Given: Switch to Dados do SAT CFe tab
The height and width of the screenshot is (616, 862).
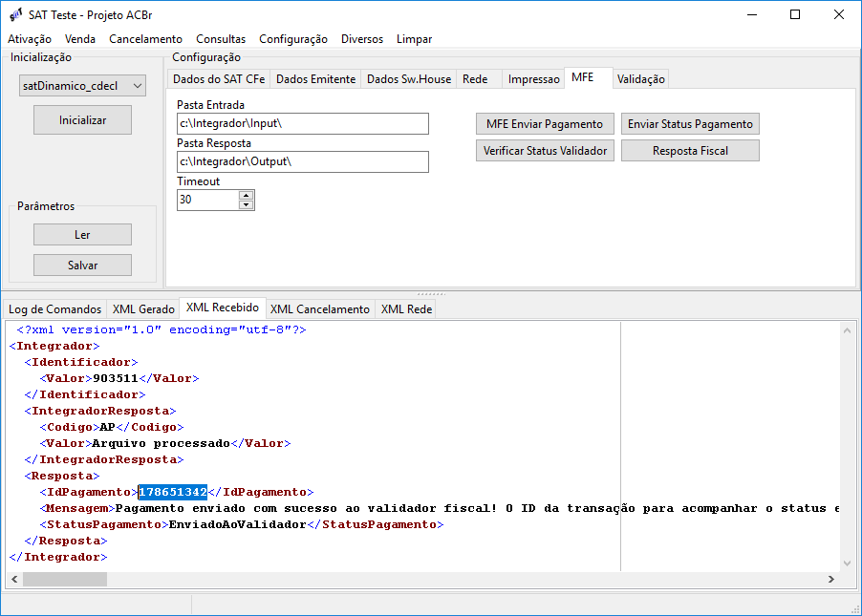Looking at the screenshot, I should coord(219,79).
